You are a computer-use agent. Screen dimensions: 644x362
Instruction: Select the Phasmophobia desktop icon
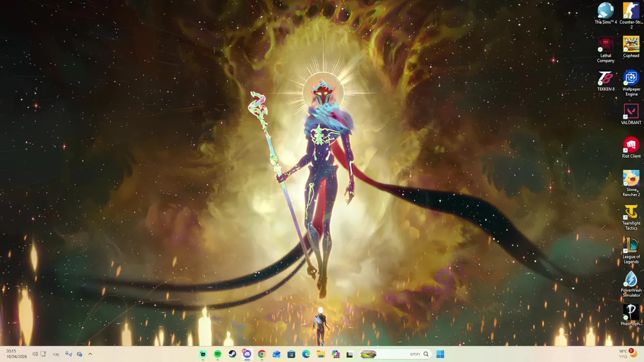tap(631, 316)
